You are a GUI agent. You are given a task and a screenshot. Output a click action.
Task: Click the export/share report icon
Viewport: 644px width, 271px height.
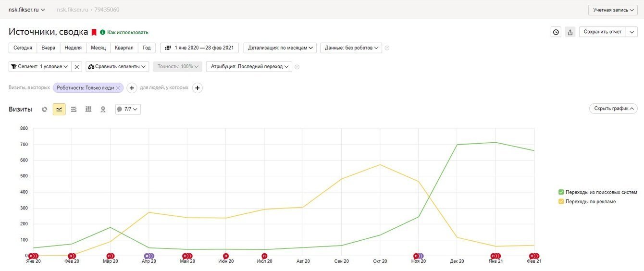570,32
